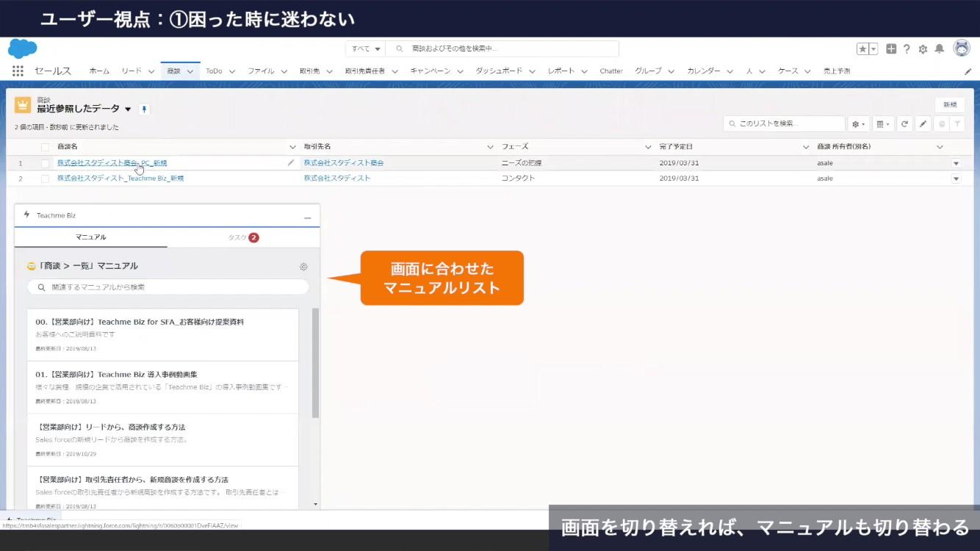Refresh the list view
Viewport: 980px width, 551px height.
[904, 124]
